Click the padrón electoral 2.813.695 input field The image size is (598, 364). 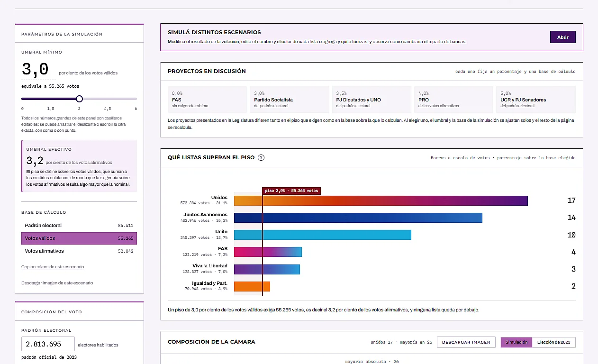click(x=48, y=344)
